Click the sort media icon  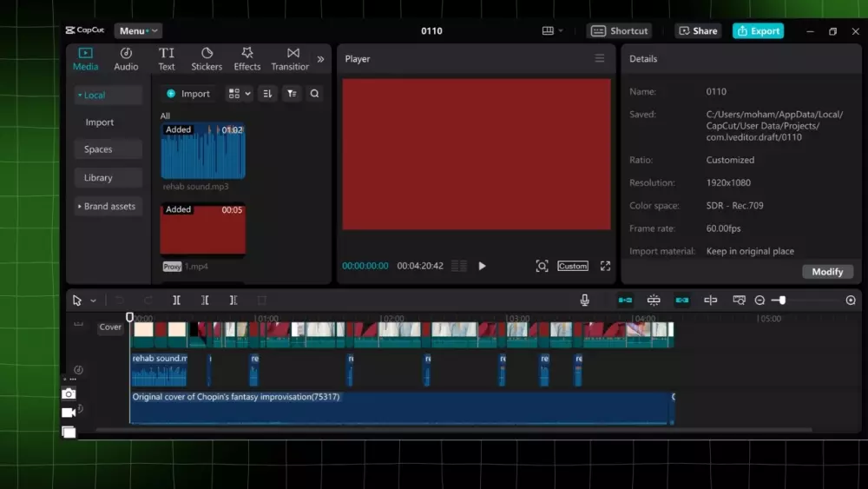[x=267, y=94]
